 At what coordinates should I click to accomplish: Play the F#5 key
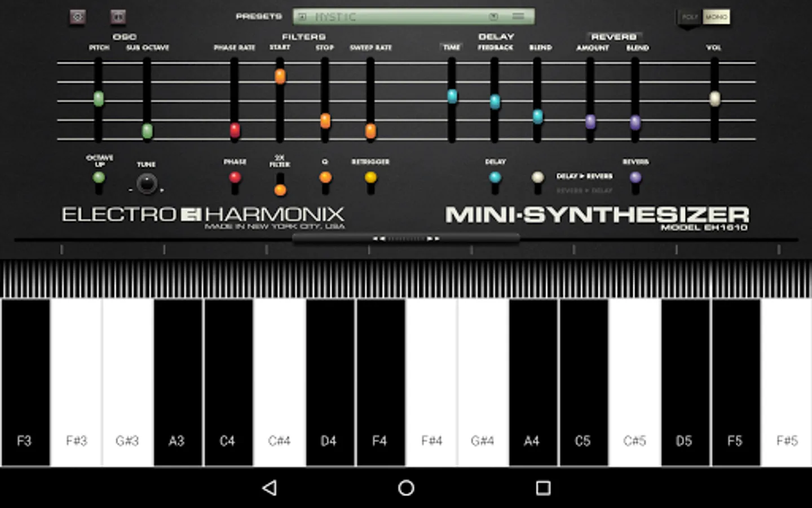pos(787,383)
